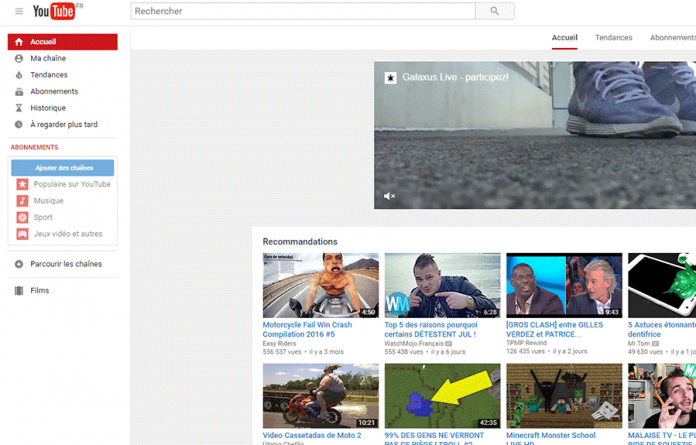Screen dimensions: 696x445
Task: Open the TPMP Rewind channel name
Action: pyautogui.click(x=526, y=343)
